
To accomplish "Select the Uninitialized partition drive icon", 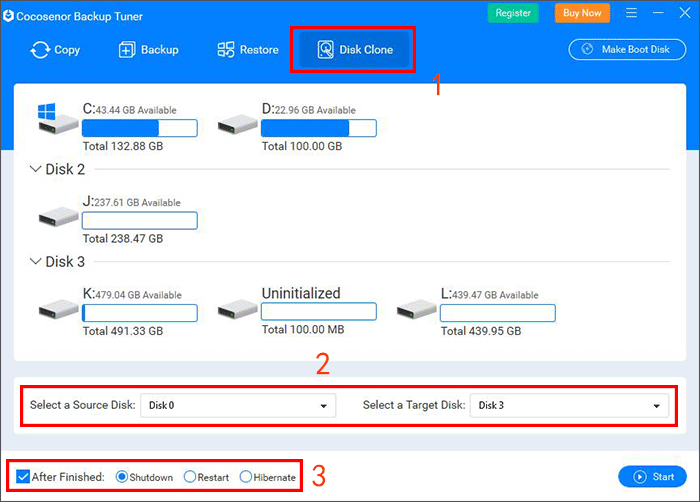I will [x=238, y=310].
